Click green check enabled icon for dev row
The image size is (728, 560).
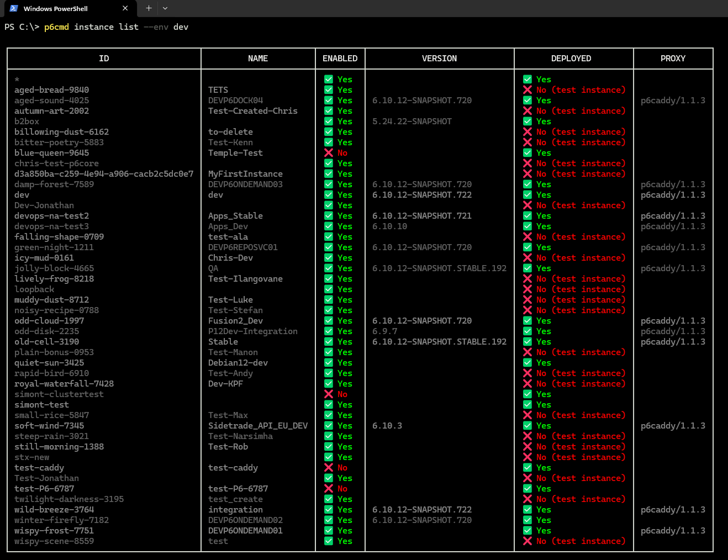pyautogui.click(x=329, y=195)
